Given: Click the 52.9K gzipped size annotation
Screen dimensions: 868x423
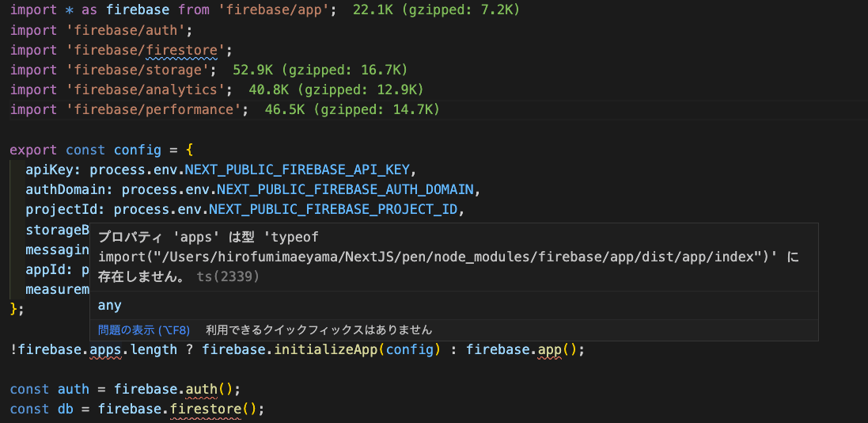Looking at the screenshot, I should point(320,70).
